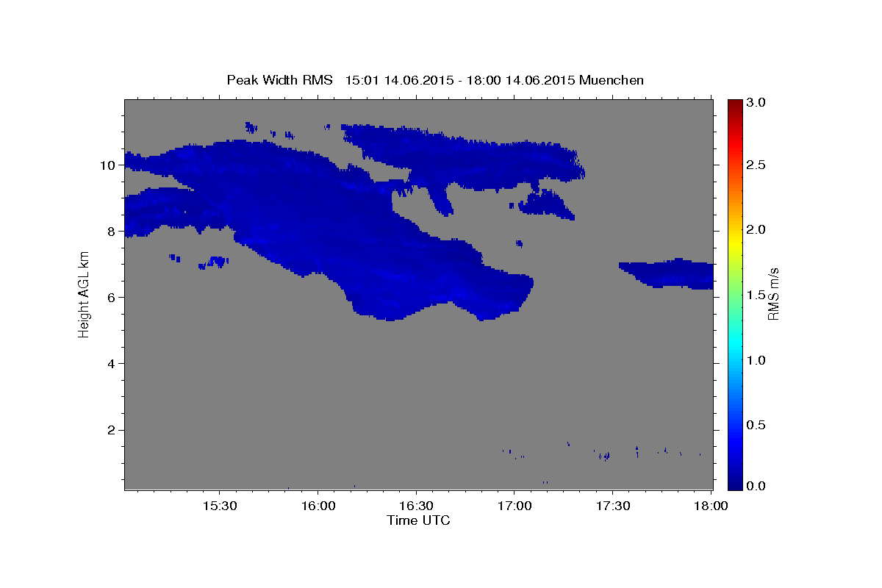Click the 'Time UTC' axis label
This screenshot has height=588, width=882.
coord(418,520)
